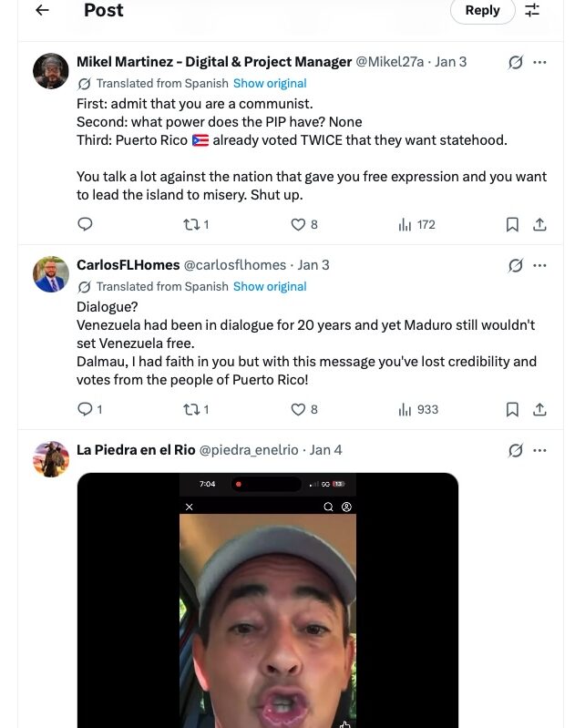Viewport: 575px width, 728px height.
Task: Reply to Mikel Martinez's comment
Action: [x=85, y=224]
